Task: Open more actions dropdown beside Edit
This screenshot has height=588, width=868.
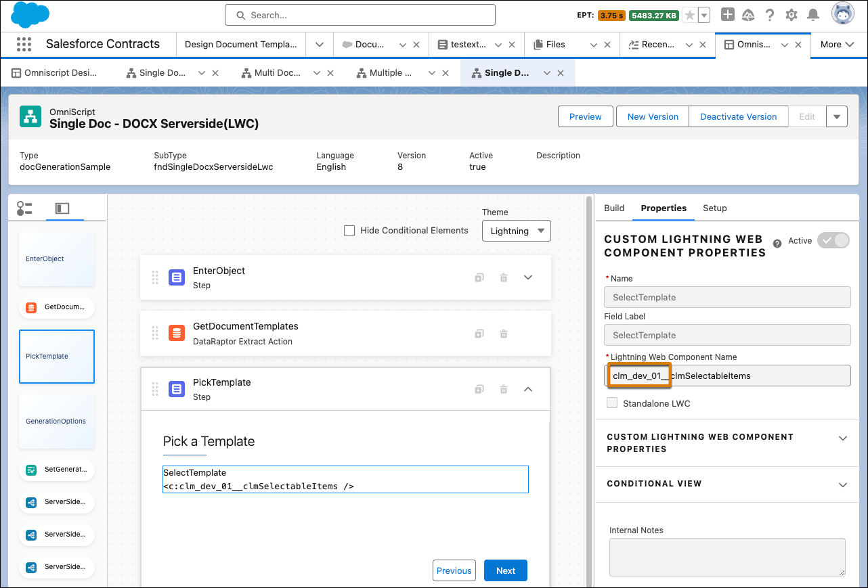Action: 838,116
